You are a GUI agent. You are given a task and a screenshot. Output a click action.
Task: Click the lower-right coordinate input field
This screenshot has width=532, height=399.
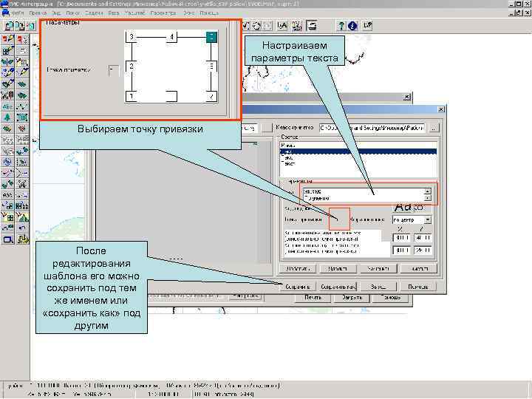tap(423, 250)
